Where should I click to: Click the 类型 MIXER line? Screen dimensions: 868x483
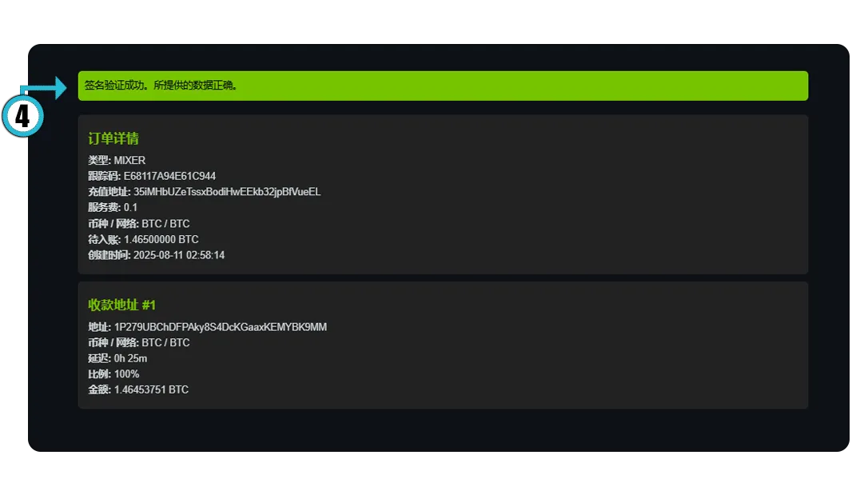pos(117,161)
